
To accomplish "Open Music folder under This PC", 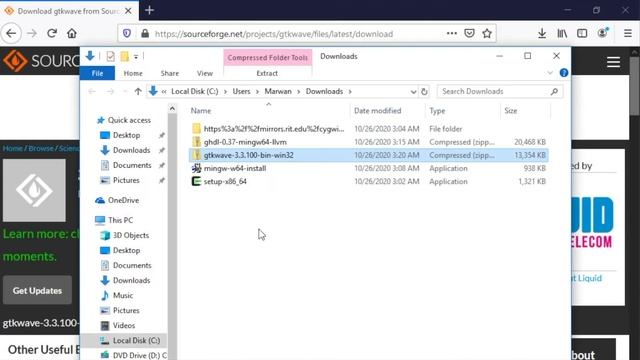I will (x=123, y=296).
